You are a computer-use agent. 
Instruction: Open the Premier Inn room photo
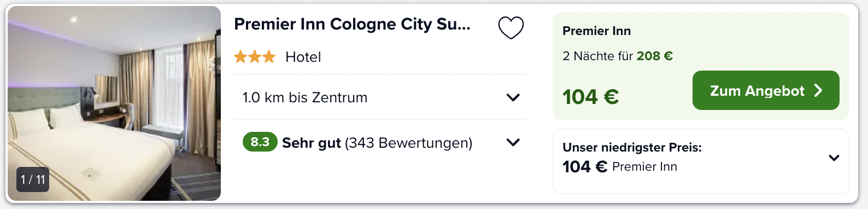(x=114, y=103)
